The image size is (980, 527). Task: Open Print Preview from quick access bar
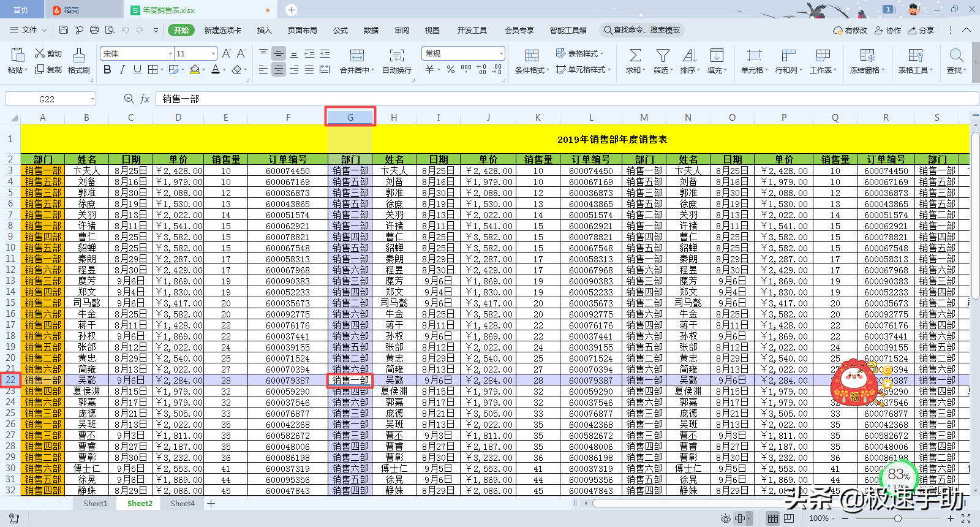point(110,30)
